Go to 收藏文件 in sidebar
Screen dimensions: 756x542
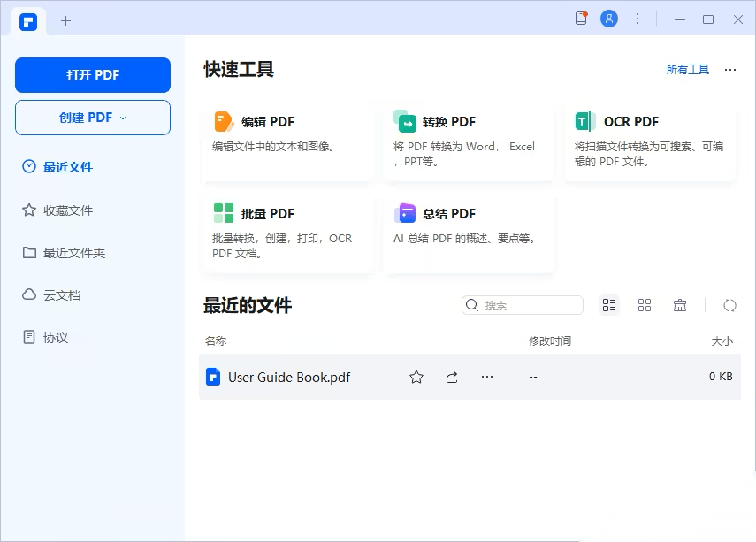[68, 210]
